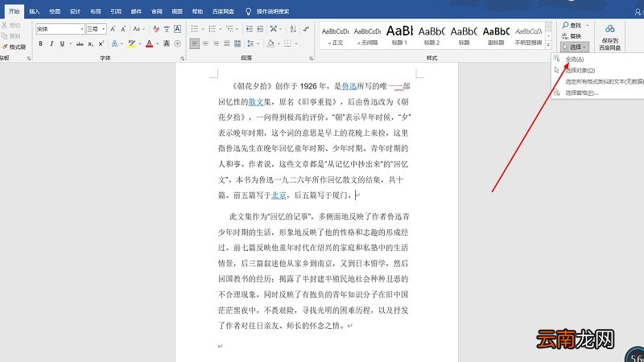
Task: Open the 视图 ribbon tab
Action: (177, 11)
